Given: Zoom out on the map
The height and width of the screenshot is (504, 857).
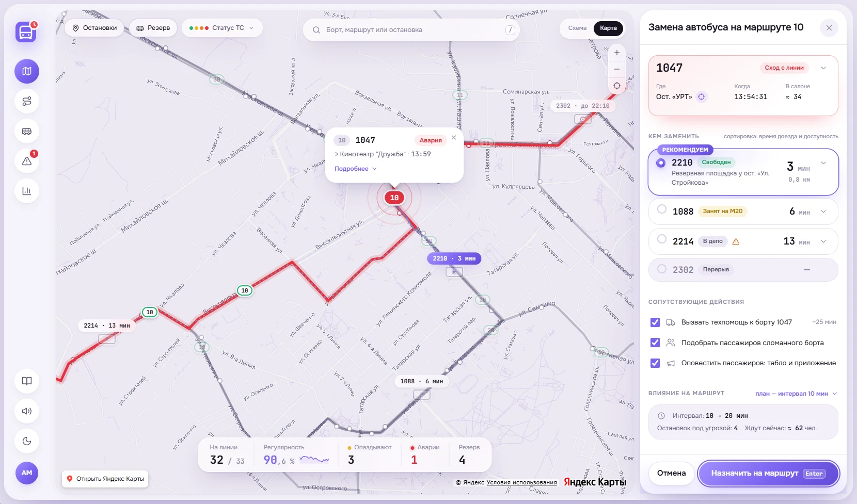Looking at the screenshot, I should 617,69.
